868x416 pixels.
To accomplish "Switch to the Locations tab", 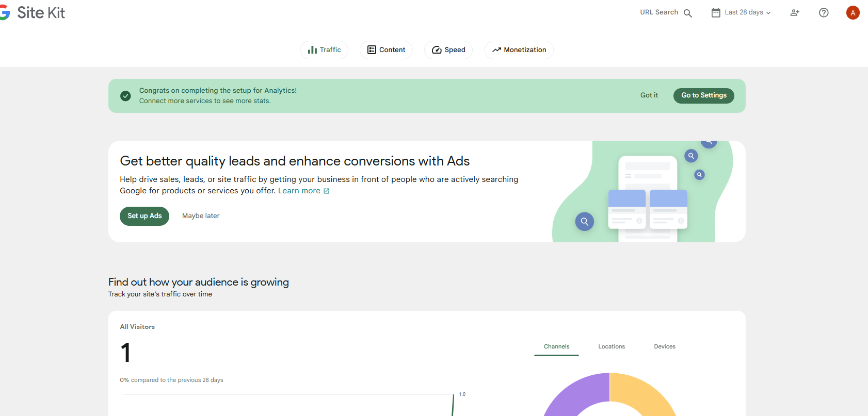I will click(612, 347).
